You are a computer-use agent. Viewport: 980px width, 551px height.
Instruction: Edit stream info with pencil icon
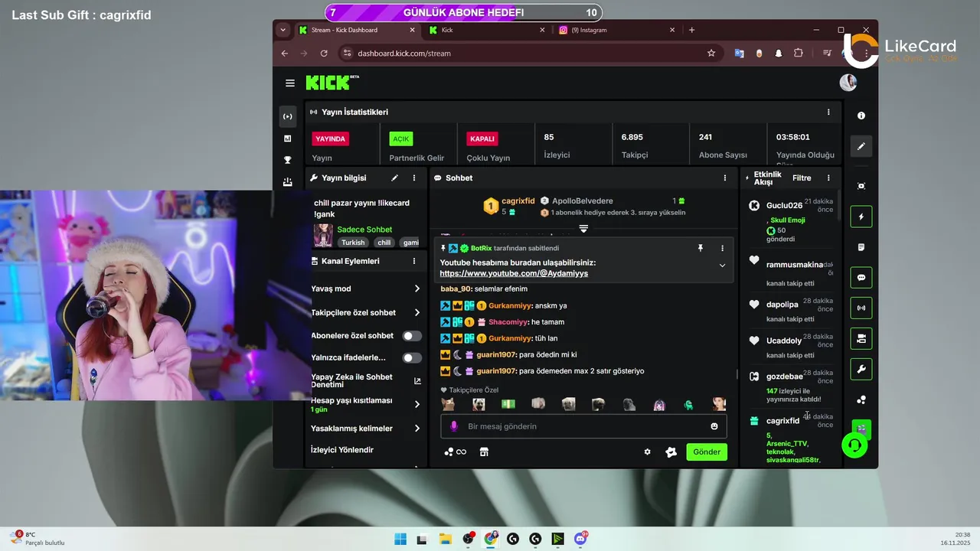point(395,178)
